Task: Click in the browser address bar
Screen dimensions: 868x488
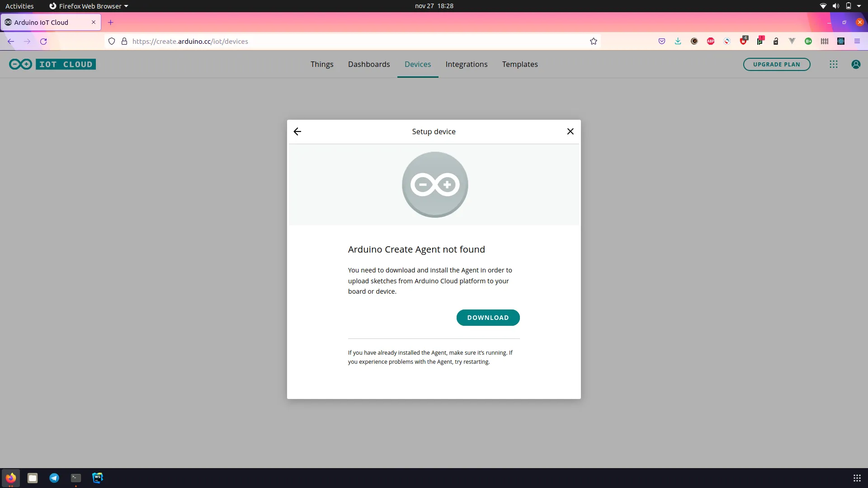Action: coord(316,41)
